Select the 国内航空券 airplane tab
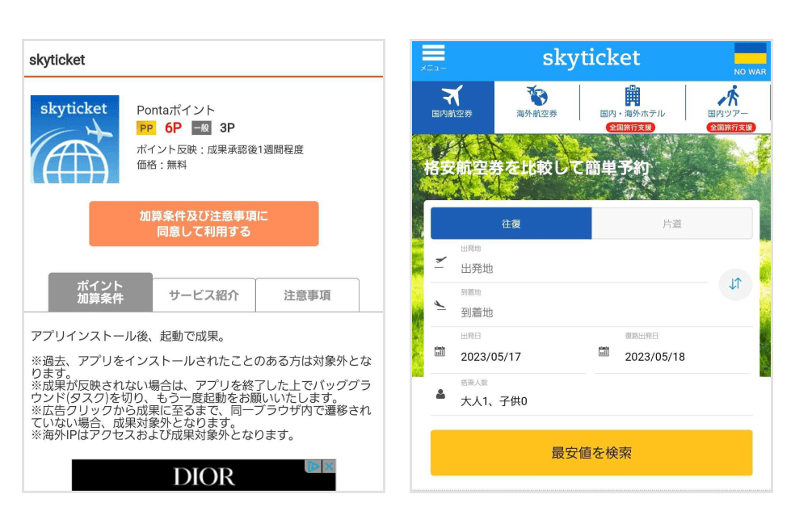Viewport: 795px width, 532px height. pyautogui.click(x=452, y=107)
